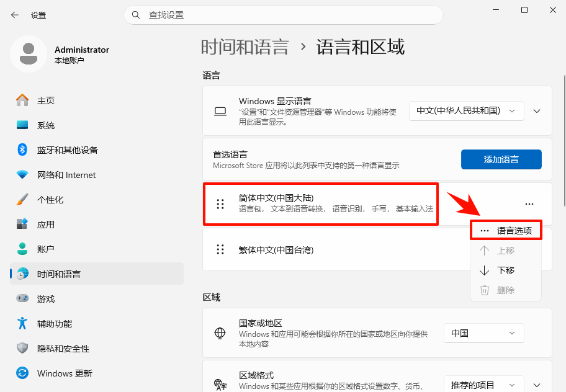Open Windows 更新 label in sidebar
The width and height of the screenshot is (566, 392).
pyautogui.click(x=65, y=373)
